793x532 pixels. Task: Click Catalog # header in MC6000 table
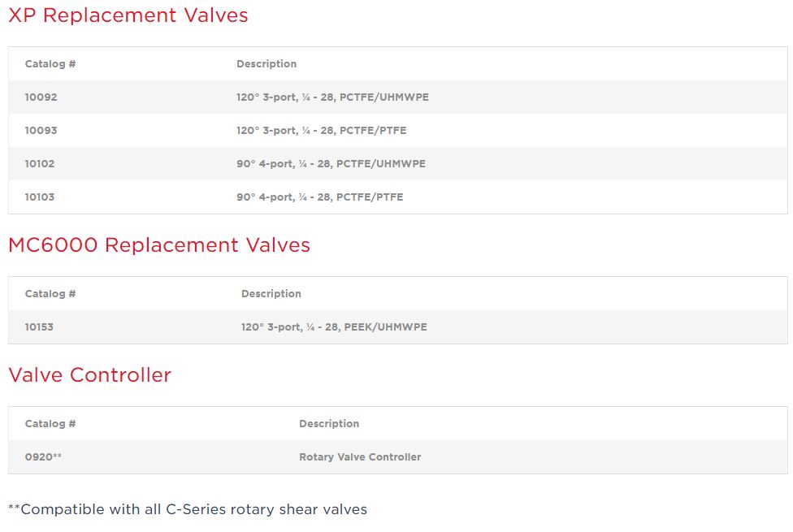tap(50, 294)
